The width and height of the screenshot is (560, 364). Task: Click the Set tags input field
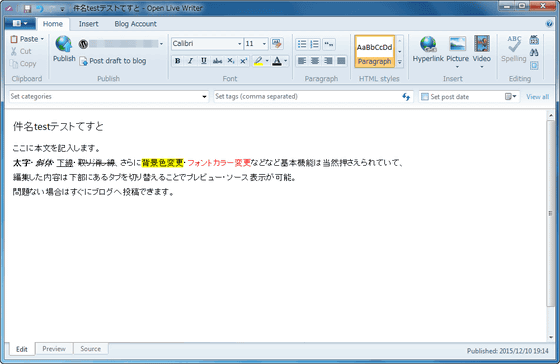[307, 96]
